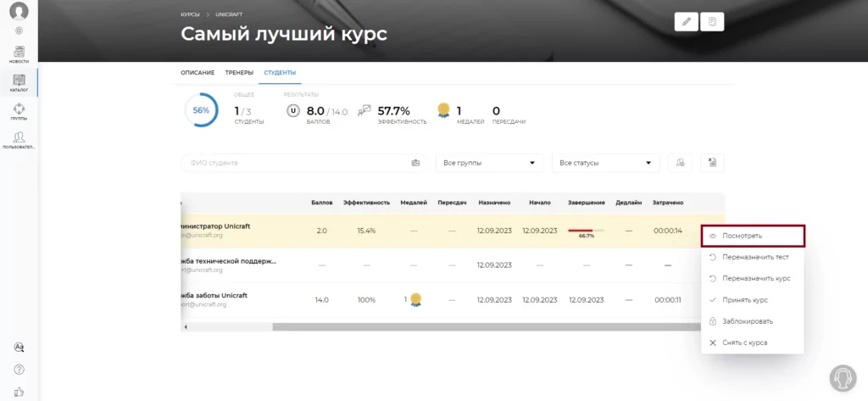The height and width of the screenshot is (401, 868).
Task: Click the 15.4% effectiveness cell
Action: pyautogui.click(x=366, y=231)
